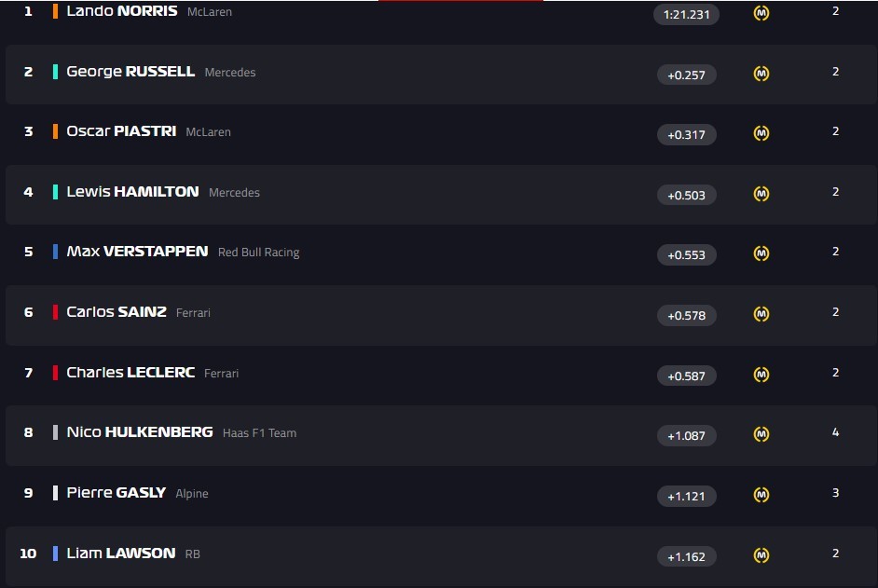Open George Russell driver name link
878x588 pixels.
pos(130,72)
